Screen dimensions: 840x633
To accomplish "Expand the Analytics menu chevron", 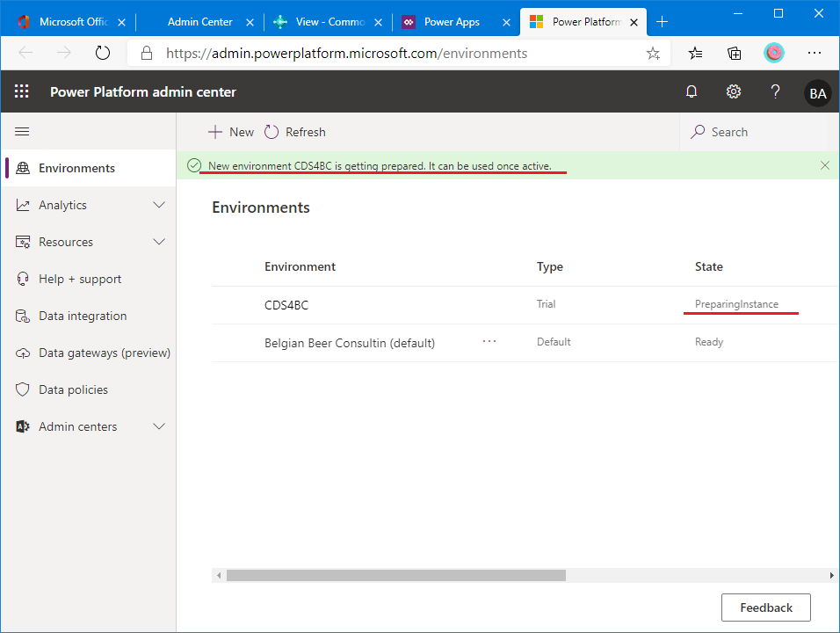I will pos(159,205).
